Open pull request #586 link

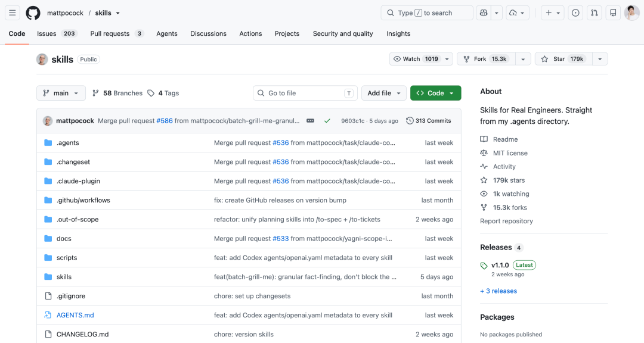click(165, 121)
